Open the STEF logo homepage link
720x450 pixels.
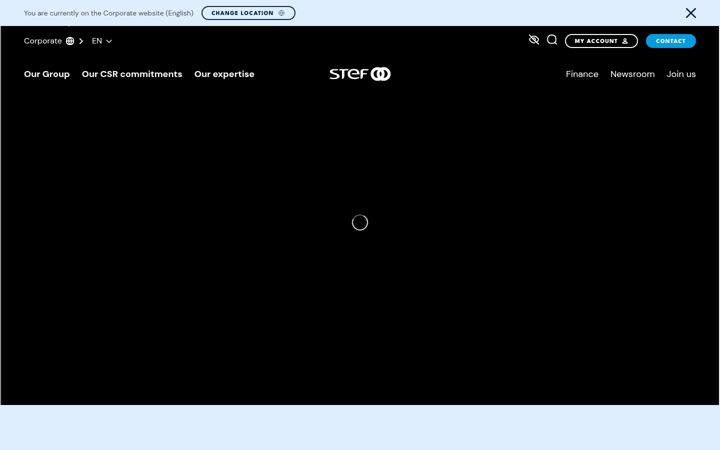(x=360, y=74)
